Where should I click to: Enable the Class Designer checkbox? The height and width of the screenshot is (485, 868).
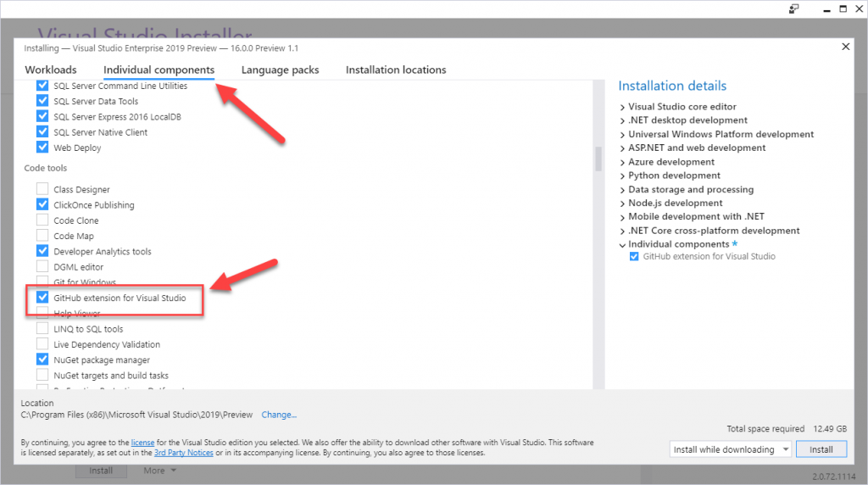pos(42,189)
